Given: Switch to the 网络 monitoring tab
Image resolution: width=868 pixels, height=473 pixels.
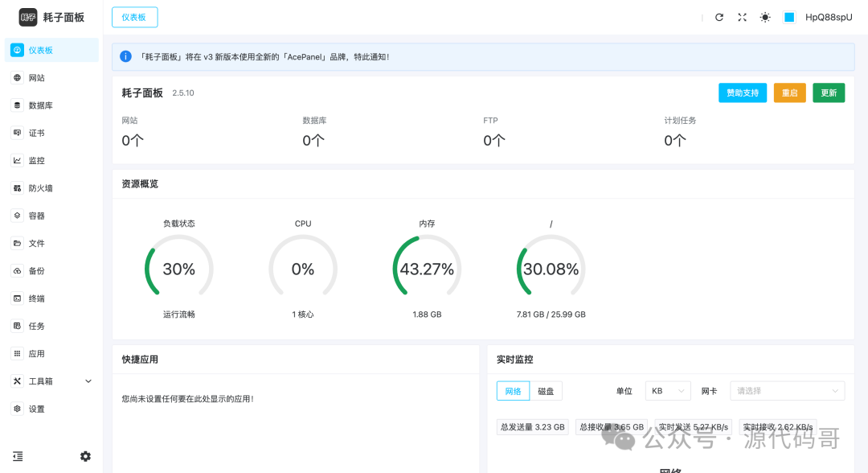Looking at the screenshot, I should (x=513, y=391).
